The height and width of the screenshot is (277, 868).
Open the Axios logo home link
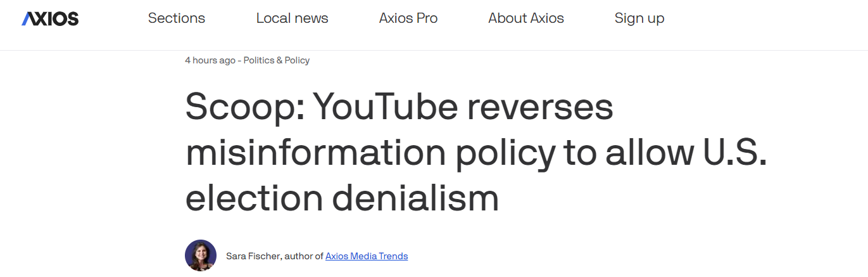click(50, 18)
